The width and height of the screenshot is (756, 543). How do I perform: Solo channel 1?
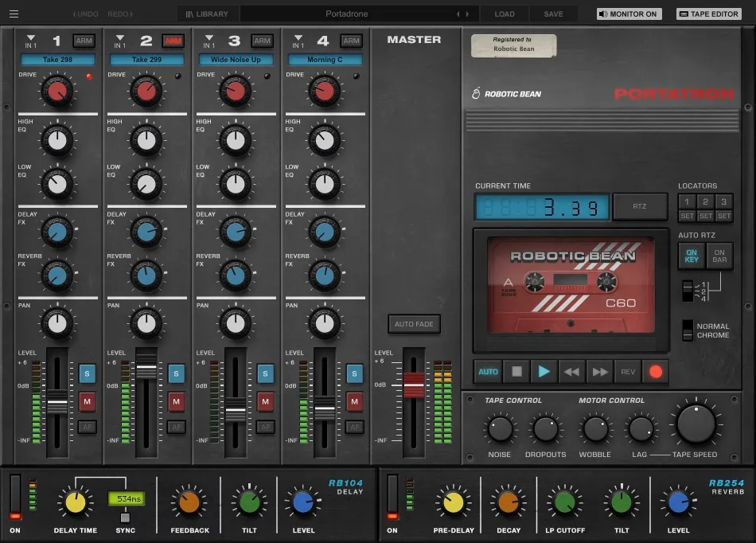coord(88,373)
